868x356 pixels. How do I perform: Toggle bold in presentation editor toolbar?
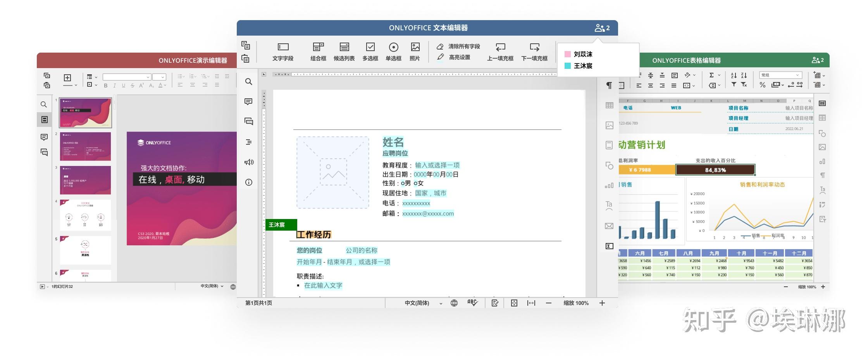(105, 86)
